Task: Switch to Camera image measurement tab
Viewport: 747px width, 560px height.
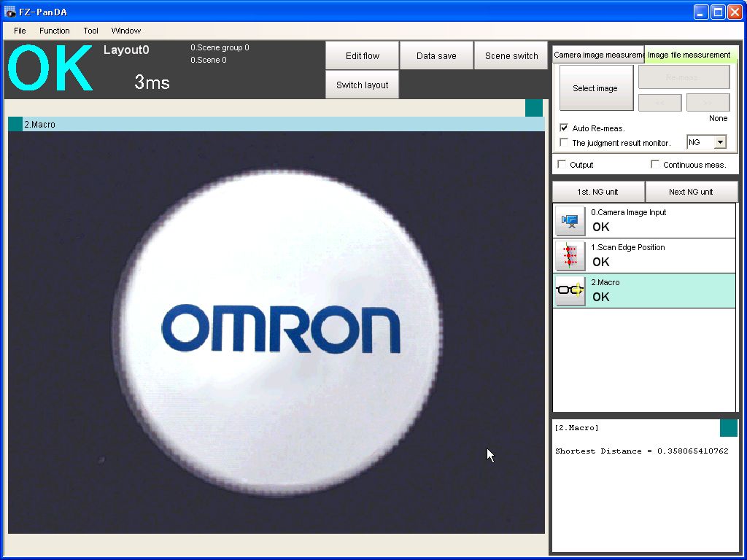Action: point(598,55)
